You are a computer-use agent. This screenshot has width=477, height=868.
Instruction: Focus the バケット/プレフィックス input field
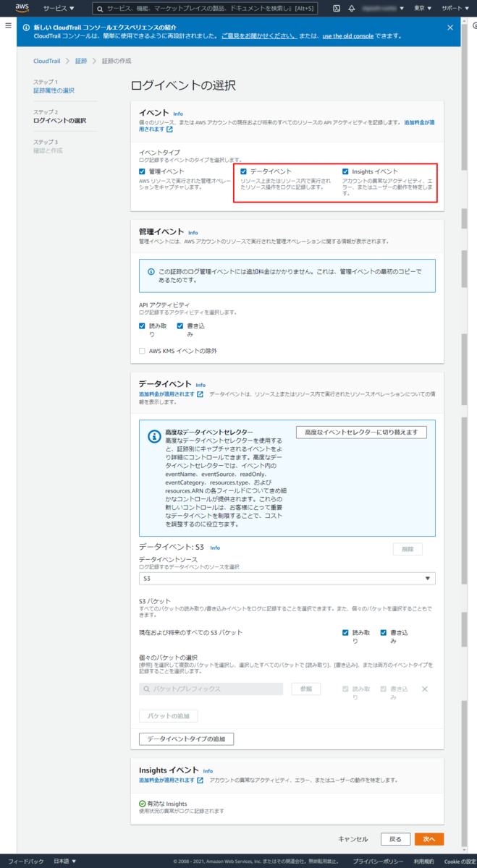pos(211,689)
